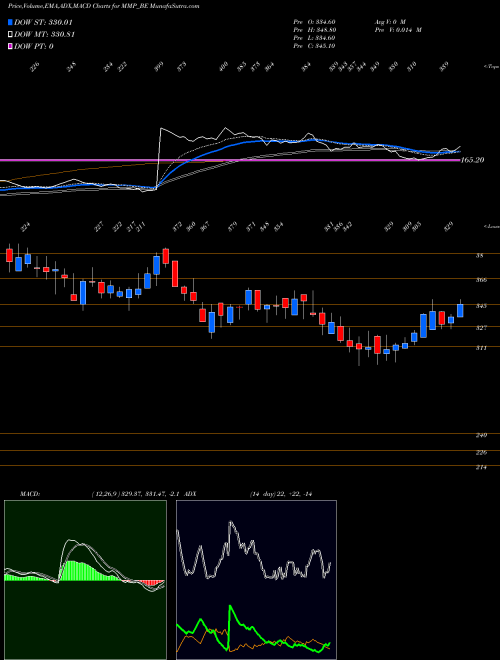Click the last blue candlestick on the right
The image size is (500, 660).
click(460, 311)
